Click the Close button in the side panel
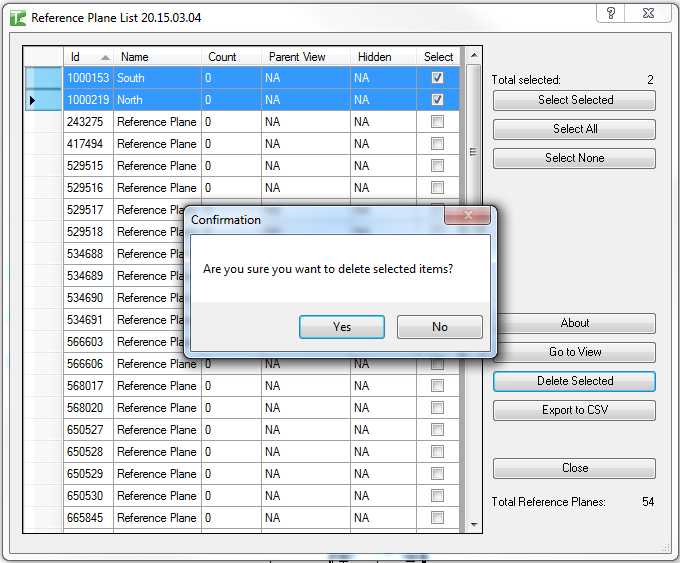The height and width of the screenshot is (563, 680). 574,468
